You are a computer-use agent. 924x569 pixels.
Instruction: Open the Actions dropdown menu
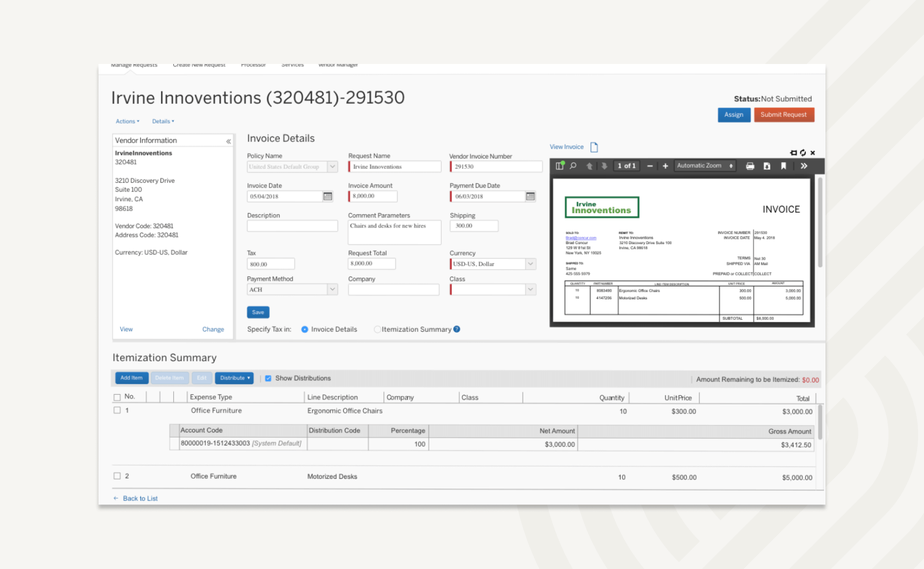[128, 121]
